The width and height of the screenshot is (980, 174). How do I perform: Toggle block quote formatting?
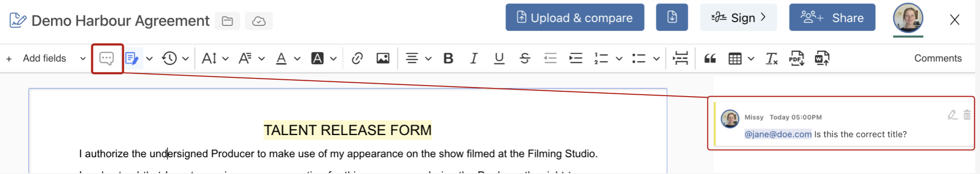tap(710, 59)
